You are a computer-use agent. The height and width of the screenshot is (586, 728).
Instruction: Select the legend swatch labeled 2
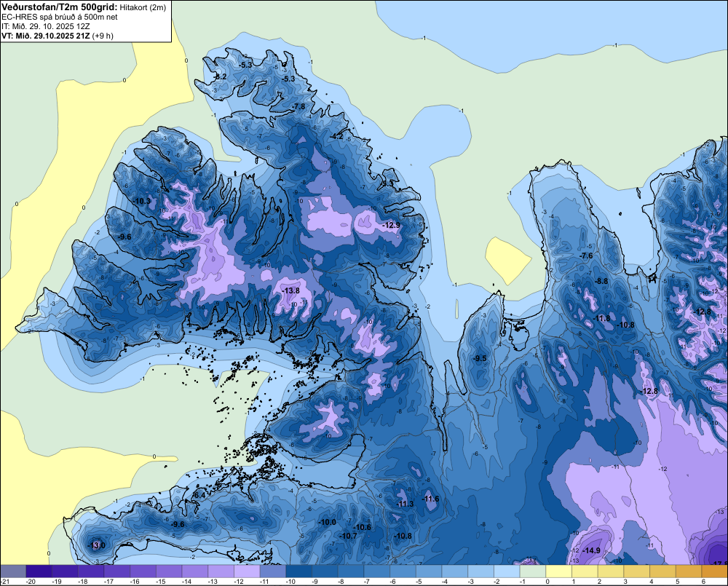pos(611,571)
